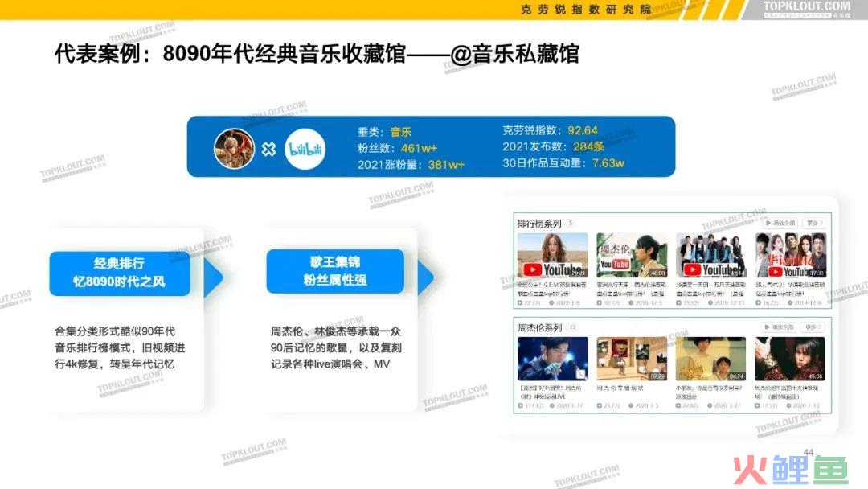Open 更多 for 排行榜系列
This screenshot has height=489, width=868.
(x=814, y=223)
